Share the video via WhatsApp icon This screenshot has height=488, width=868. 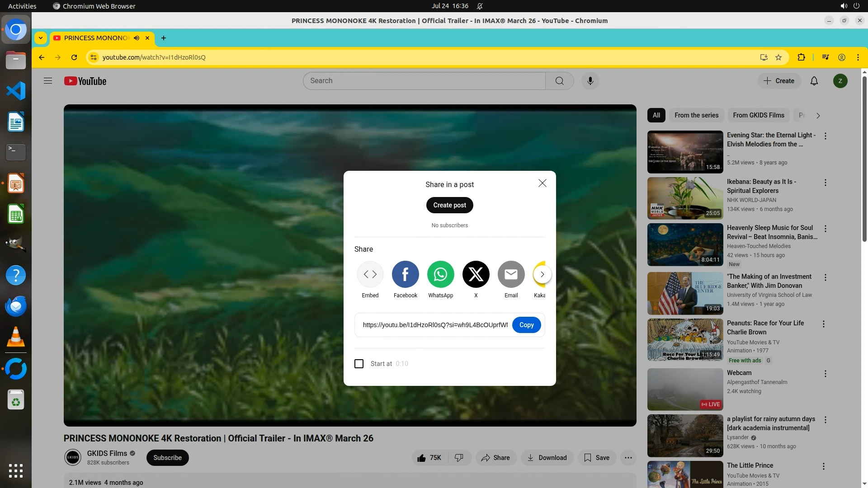click(440, 274)
